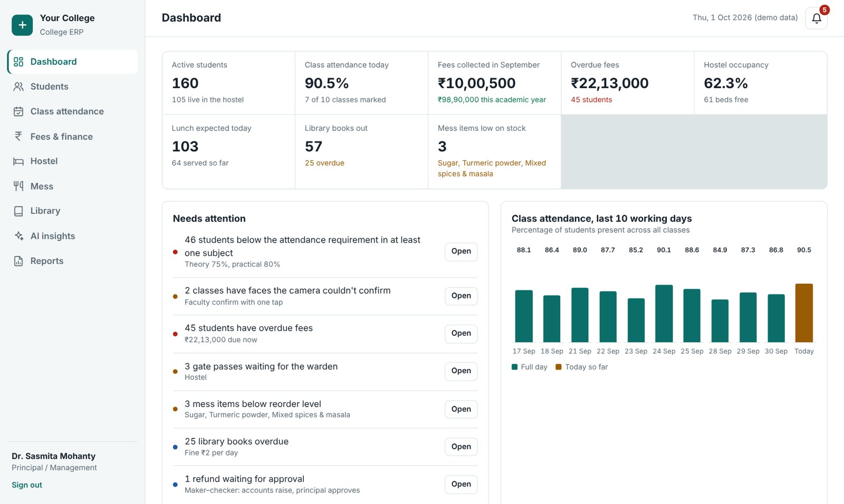Click the rupee icon for Fees & finance
The width and height of the screenshot is (844, 504).
[18, 137]
